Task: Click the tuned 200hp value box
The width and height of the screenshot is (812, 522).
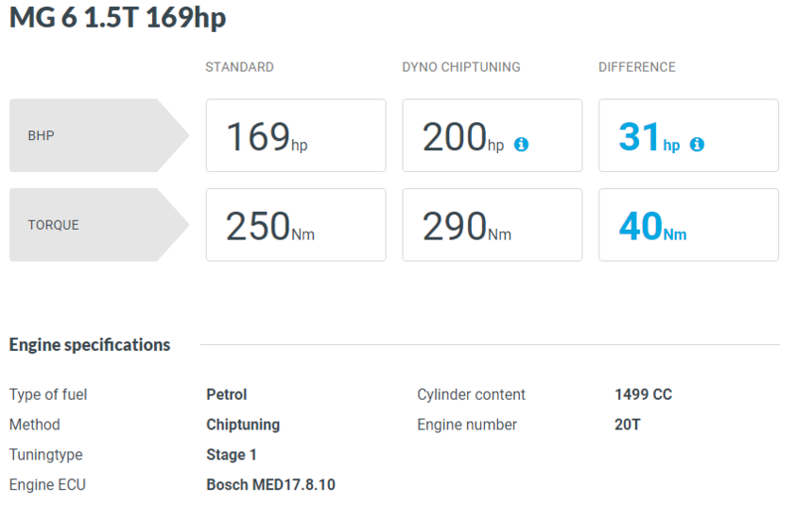Action: [492, 135]
